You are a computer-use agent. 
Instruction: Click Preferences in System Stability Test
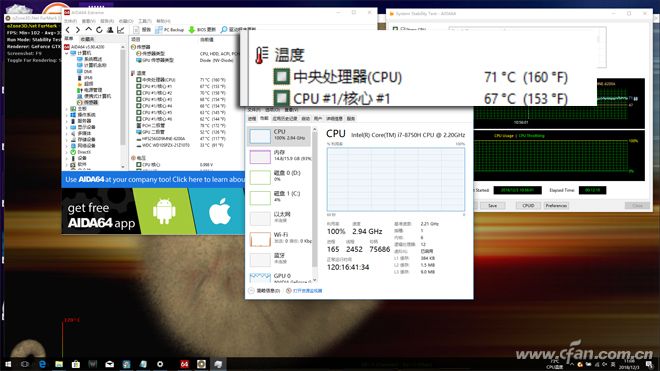click(x=556, y=206)
